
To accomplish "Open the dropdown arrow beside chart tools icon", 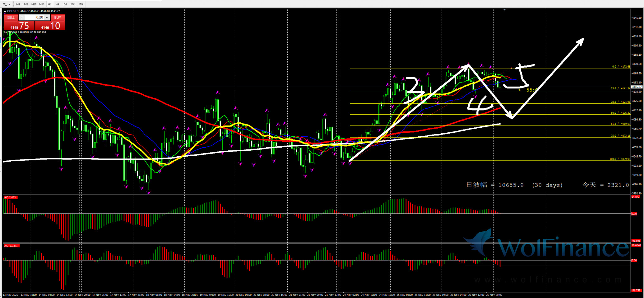I will point(10,4).
